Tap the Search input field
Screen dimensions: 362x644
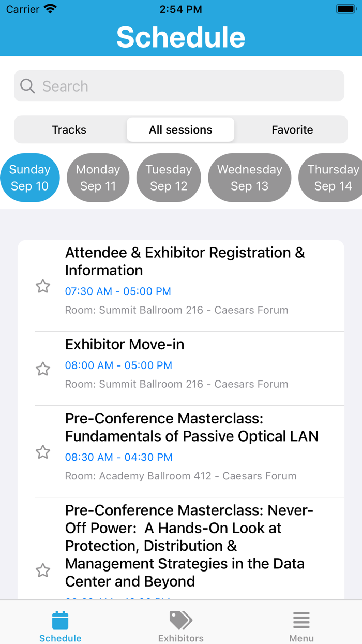click(x=179, y=86)
